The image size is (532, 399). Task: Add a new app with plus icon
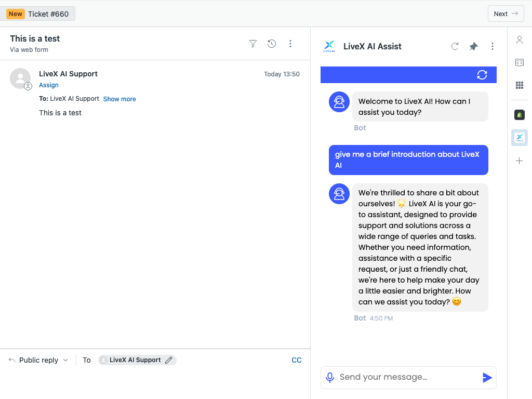point(519,161)
